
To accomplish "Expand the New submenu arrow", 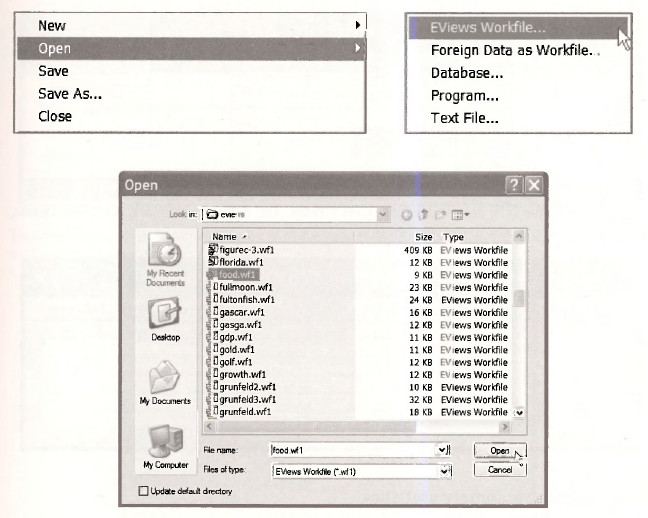I will point(358,25).
